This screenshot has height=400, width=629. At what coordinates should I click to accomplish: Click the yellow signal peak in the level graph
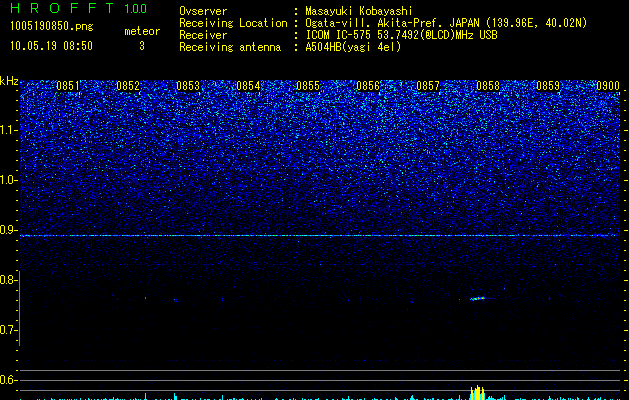(477, 393)
